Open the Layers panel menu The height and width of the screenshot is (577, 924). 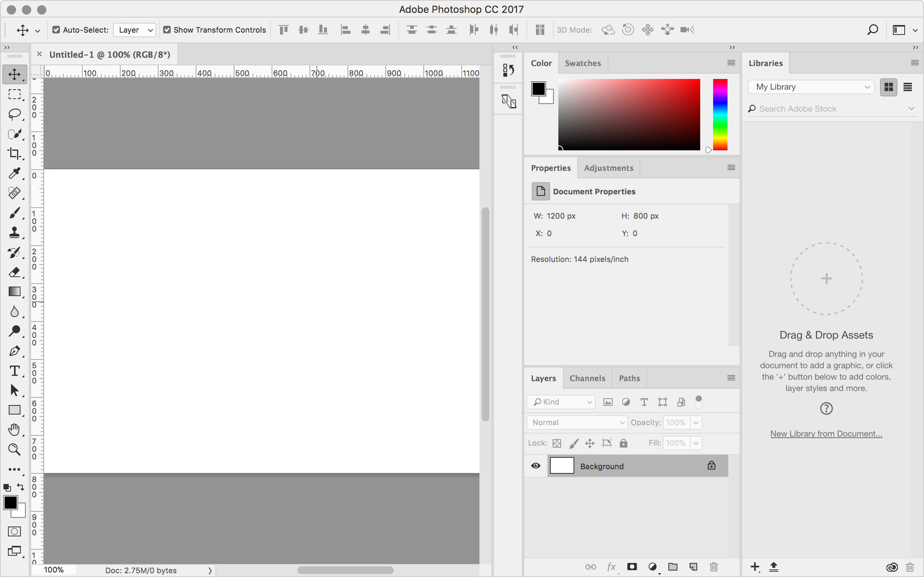point(731,378)
